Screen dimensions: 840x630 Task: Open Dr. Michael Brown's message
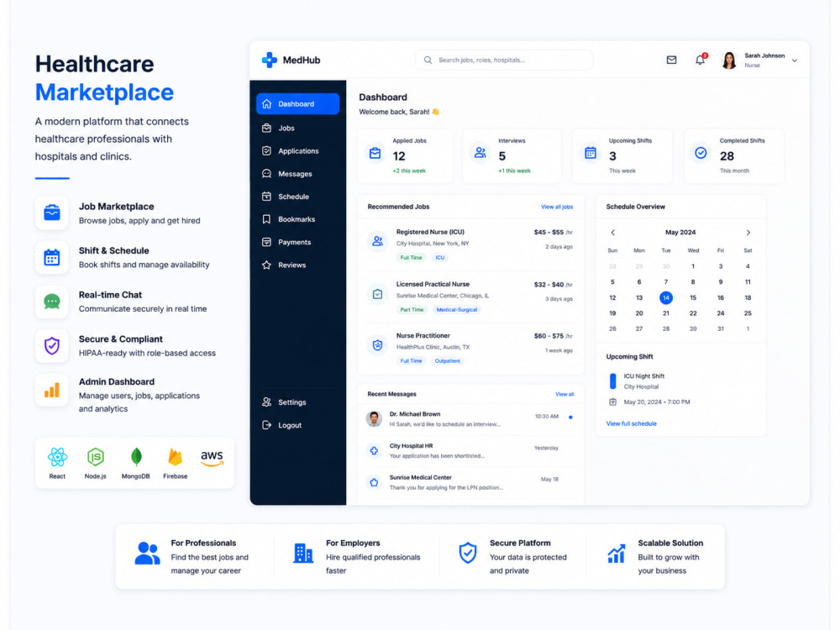470,419
